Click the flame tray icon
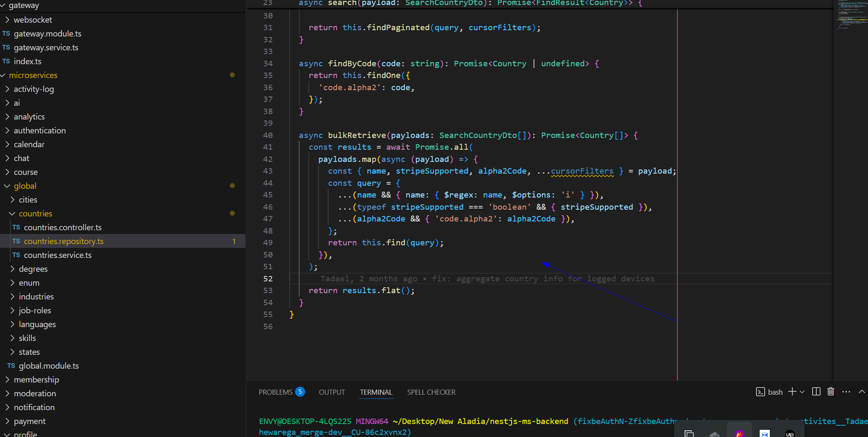The image size is (868, 437). tap(739, 433)
